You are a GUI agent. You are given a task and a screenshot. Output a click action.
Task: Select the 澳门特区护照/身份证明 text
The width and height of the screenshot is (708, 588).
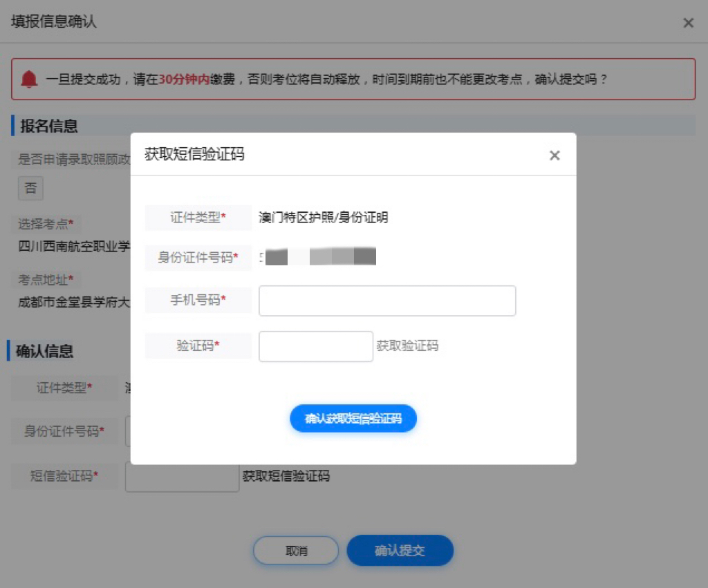(323, 218)
